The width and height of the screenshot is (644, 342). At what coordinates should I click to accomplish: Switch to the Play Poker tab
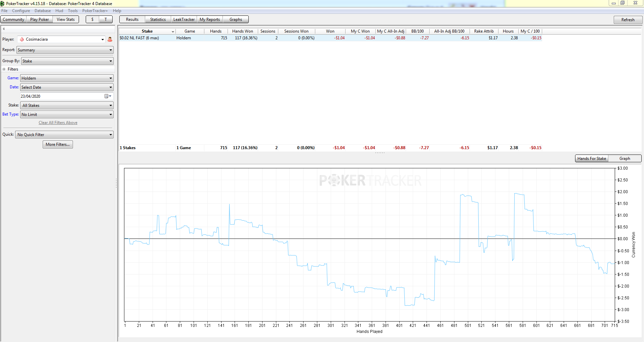tap(39, 19)
